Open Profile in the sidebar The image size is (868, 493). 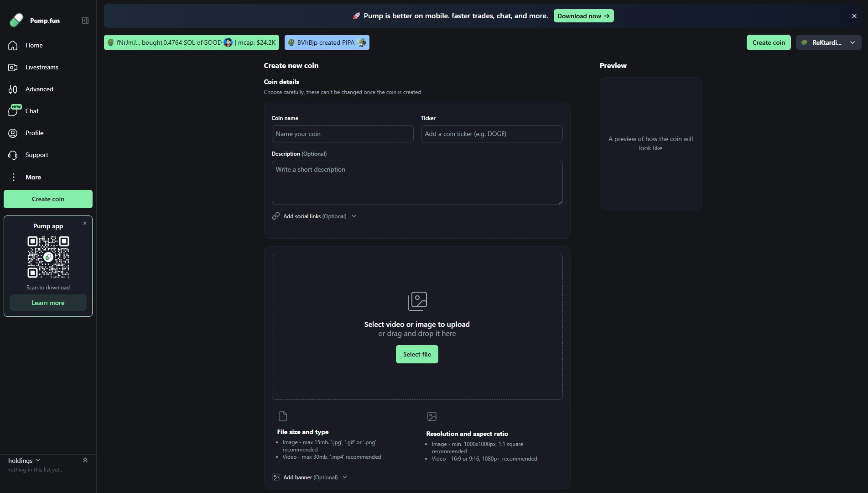(48, 133)
